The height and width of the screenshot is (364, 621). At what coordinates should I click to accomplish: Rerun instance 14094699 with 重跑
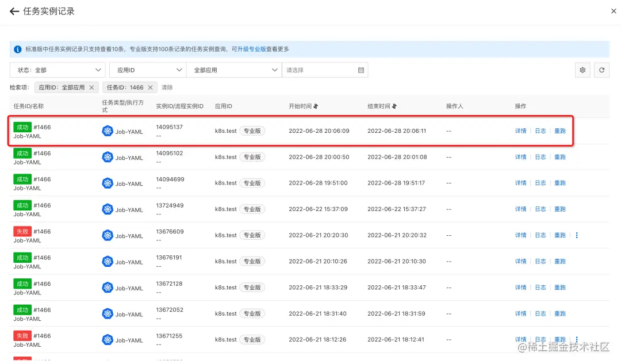tap(560, 183)
